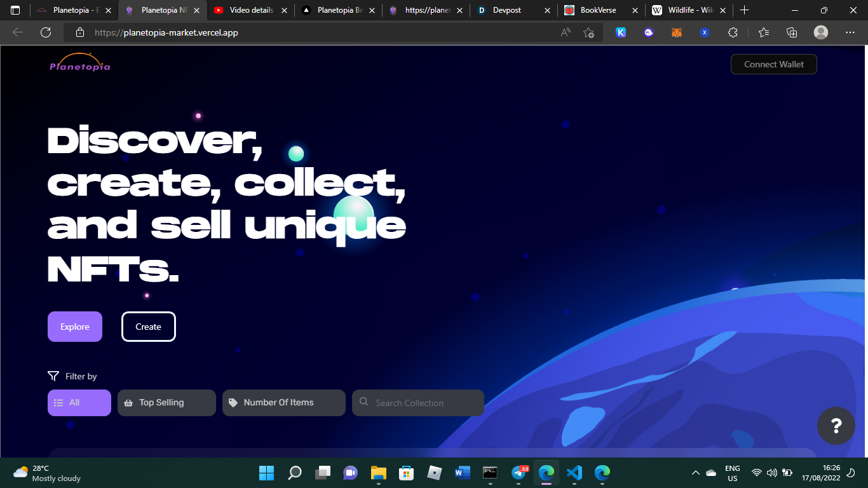Open the purple Phantom wallet extension
This screenshot has width=868, height=488.
tap(649, 32)
